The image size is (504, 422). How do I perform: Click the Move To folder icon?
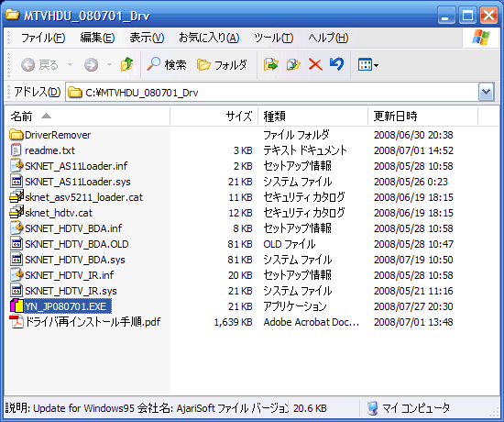click(x=270, y=65)
